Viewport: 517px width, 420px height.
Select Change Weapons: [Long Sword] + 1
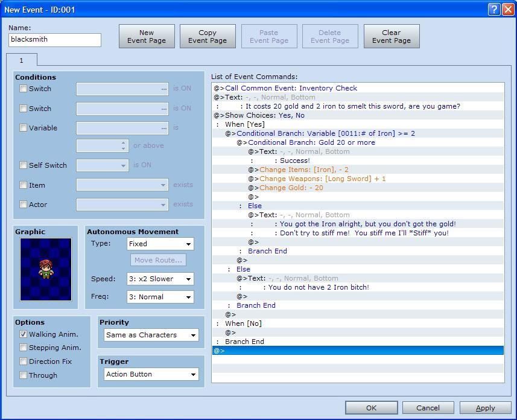pos(358,179)
